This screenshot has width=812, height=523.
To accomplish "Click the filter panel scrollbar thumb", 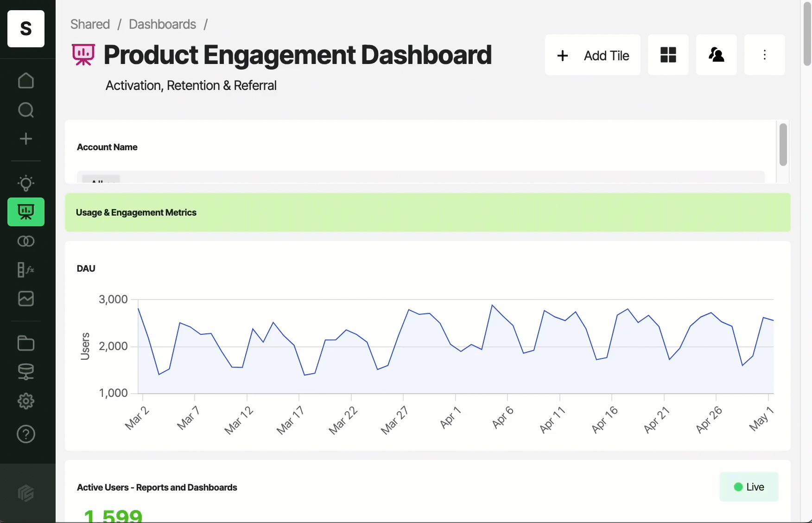I will (x=783, y=145).
